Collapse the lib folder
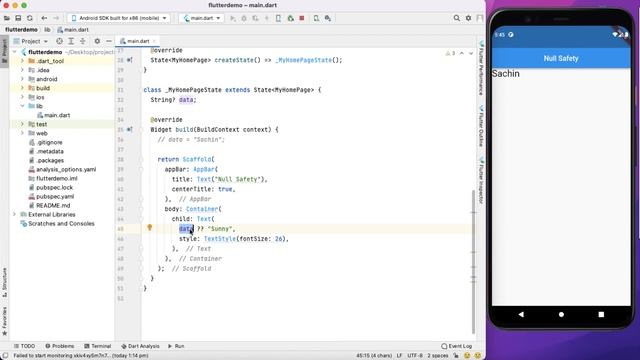 pos(22,106)
